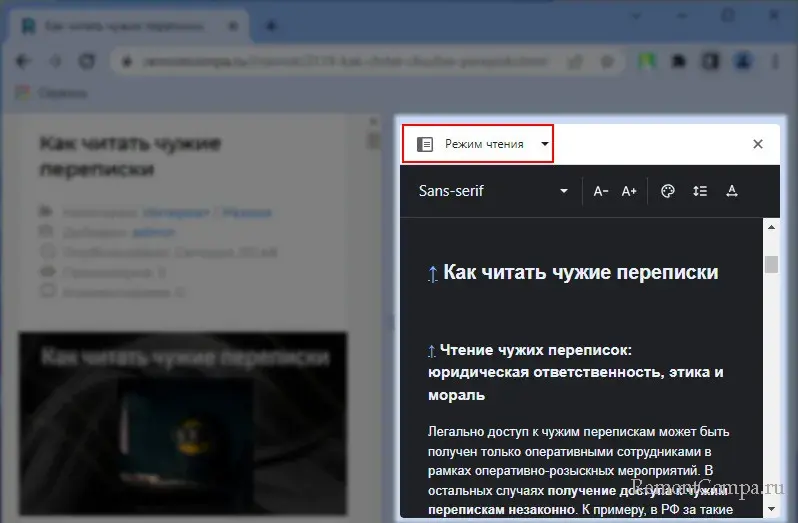Go back using browser back arrow

click(24, 61)
